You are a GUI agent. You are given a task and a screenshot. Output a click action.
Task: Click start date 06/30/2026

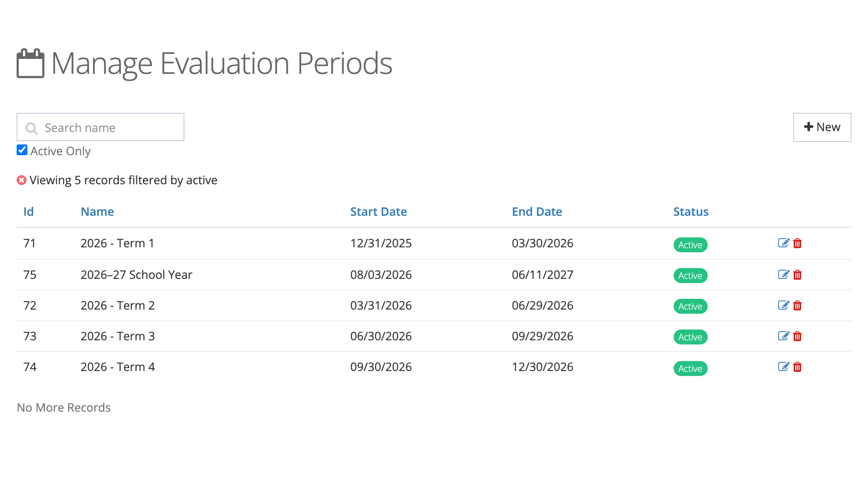coord(381,336)
